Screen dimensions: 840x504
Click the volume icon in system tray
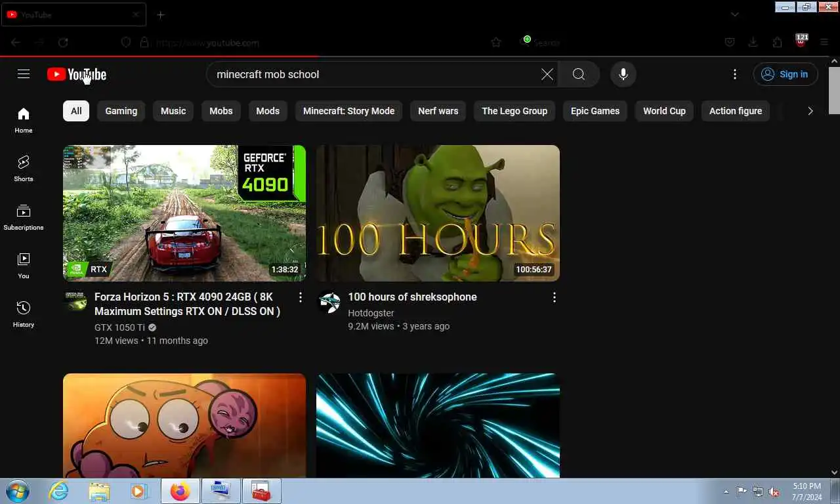tap(774, 492)
